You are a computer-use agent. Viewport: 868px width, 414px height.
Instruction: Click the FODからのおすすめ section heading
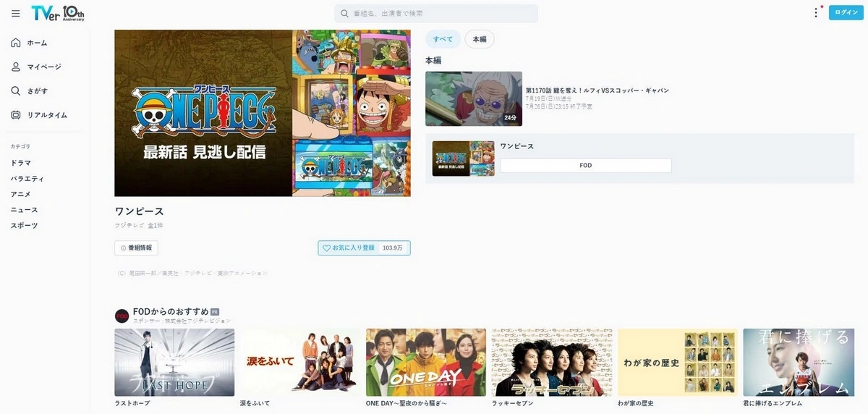[x=171, y=311]
